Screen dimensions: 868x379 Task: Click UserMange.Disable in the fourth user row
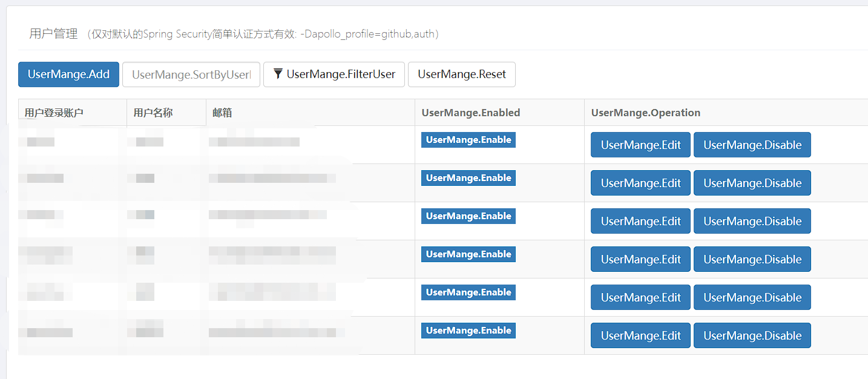[752, 259]
